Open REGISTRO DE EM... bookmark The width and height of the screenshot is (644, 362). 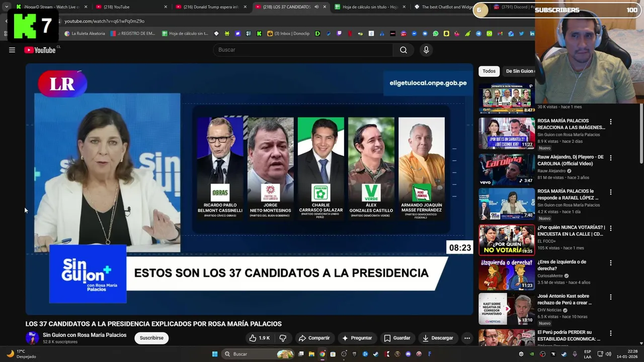pyautogui.click(x=132, y=34)
